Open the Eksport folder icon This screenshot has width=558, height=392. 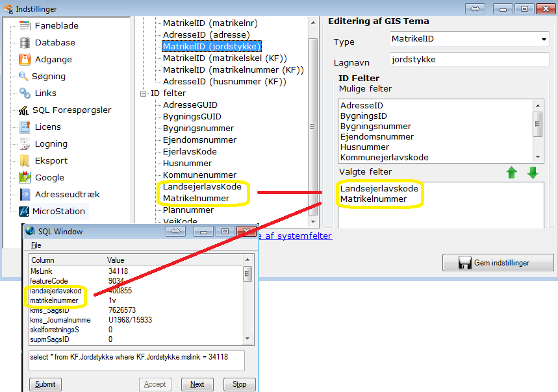coord(25,160)
